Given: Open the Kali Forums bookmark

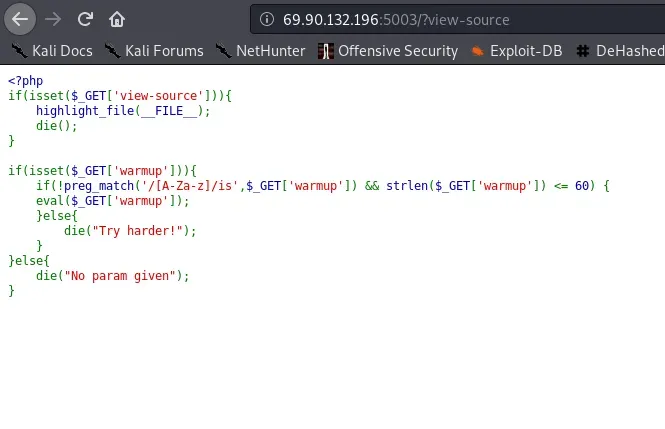Looking at the screenshot, I should (x=163, y=51).
